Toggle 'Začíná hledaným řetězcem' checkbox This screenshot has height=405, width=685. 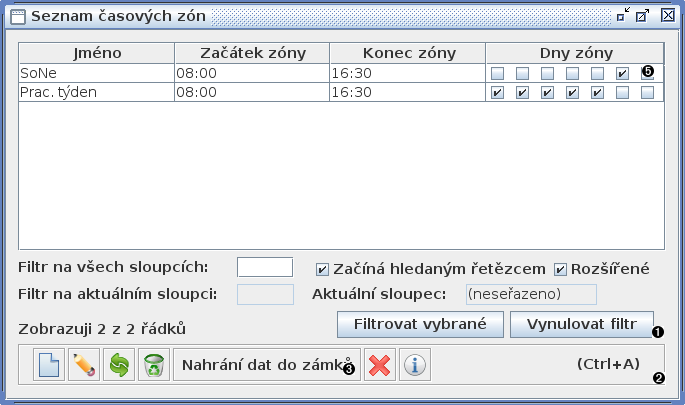tap(322, 270)
